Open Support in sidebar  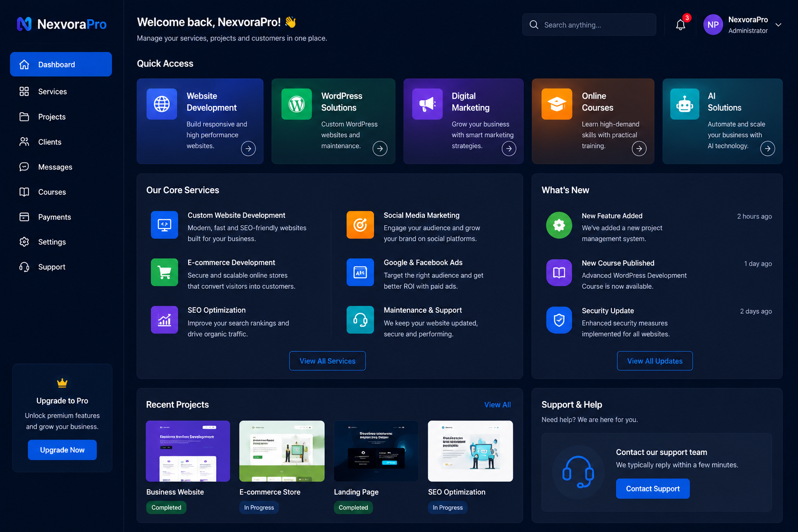61,267
